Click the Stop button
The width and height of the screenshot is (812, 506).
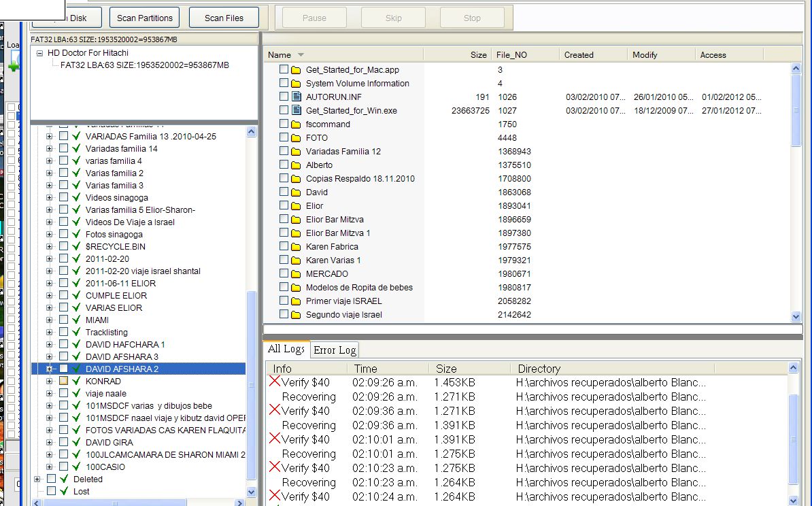472,18
